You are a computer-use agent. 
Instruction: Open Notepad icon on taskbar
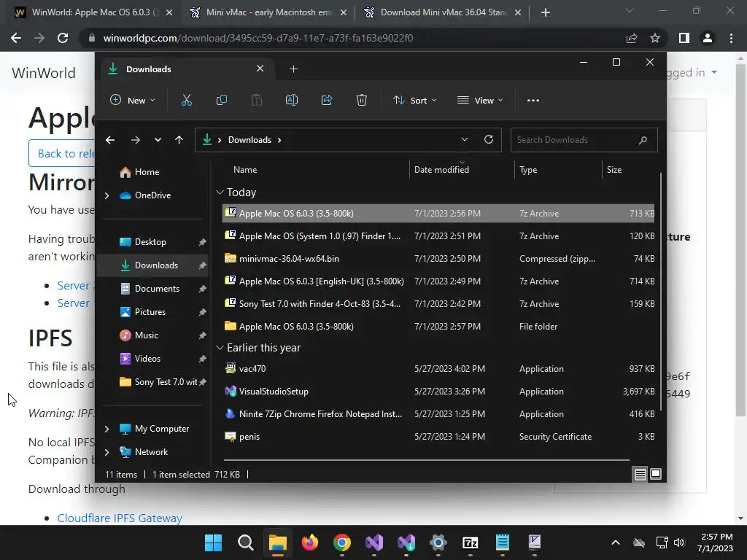coord(503,542)
